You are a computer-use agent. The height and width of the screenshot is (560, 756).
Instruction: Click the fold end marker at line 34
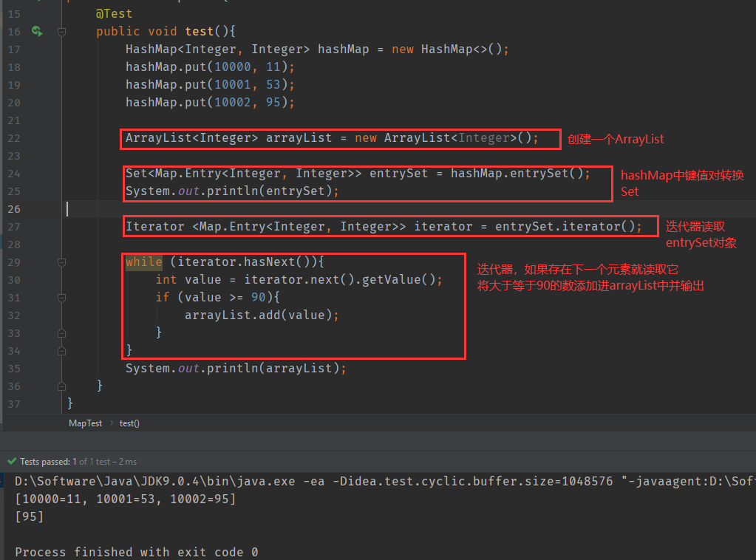[x=62, y=352]
